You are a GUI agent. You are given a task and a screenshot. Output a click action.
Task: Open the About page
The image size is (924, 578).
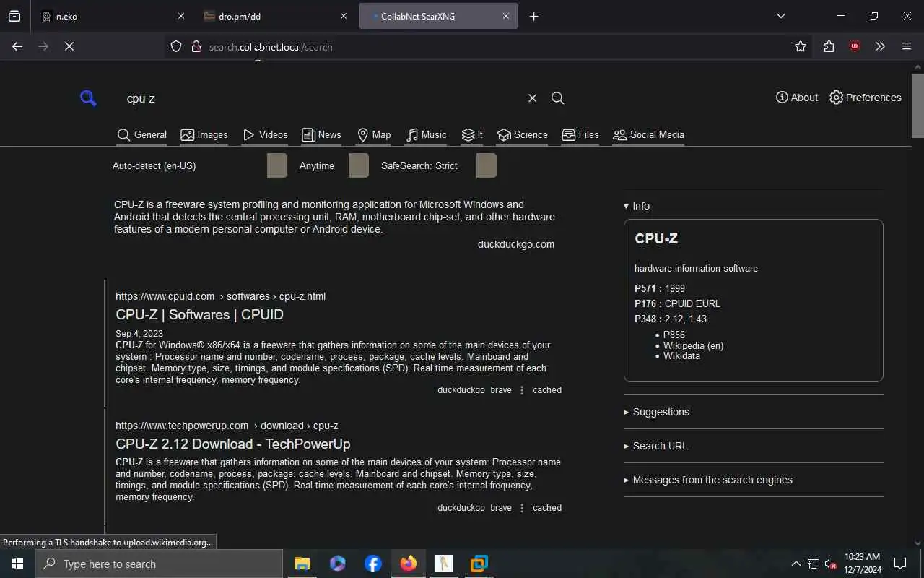pyautogui.click(x=797, y=98)
